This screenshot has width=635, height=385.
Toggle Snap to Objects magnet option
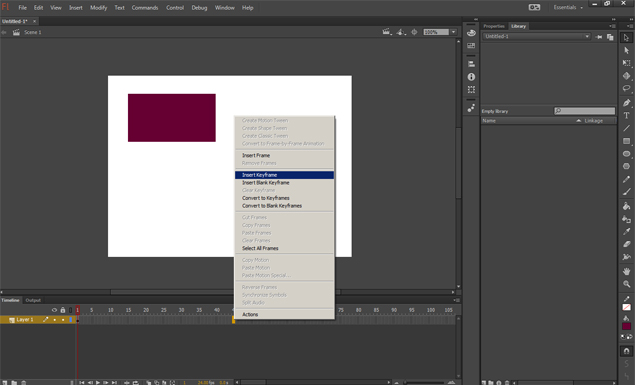tap(626, 351)
